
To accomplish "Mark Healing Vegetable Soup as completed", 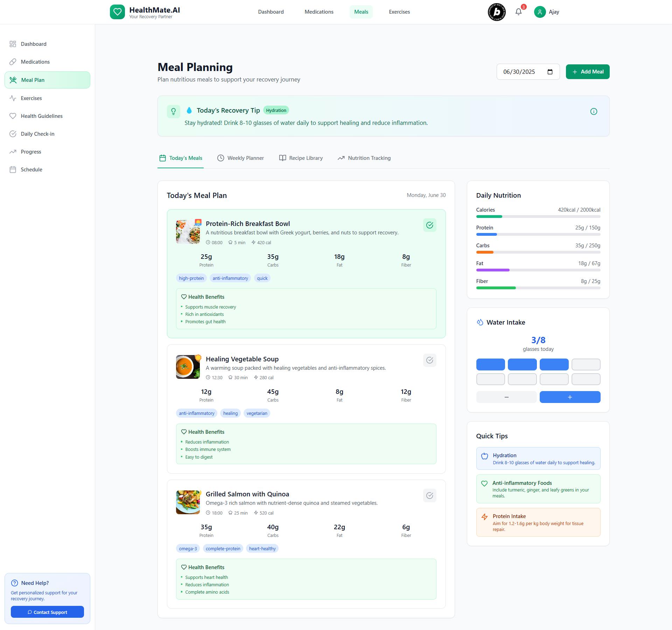I will 429,360.
